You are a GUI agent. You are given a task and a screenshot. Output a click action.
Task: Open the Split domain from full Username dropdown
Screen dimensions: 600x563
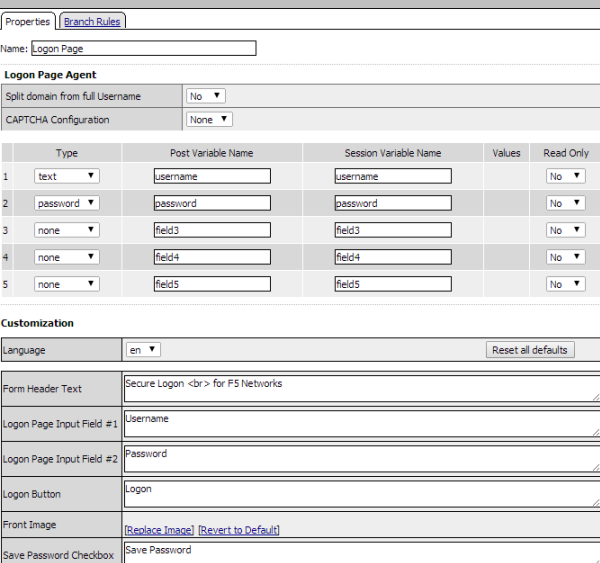click(206, 96)
